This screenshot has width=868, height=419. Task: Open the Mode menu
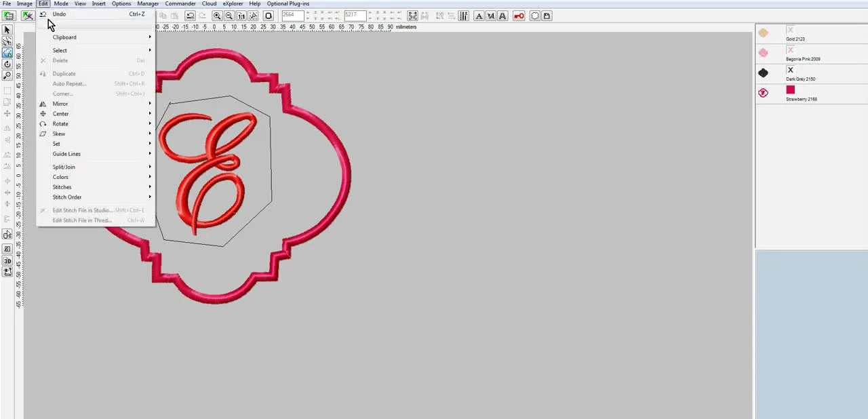[61, 3]
